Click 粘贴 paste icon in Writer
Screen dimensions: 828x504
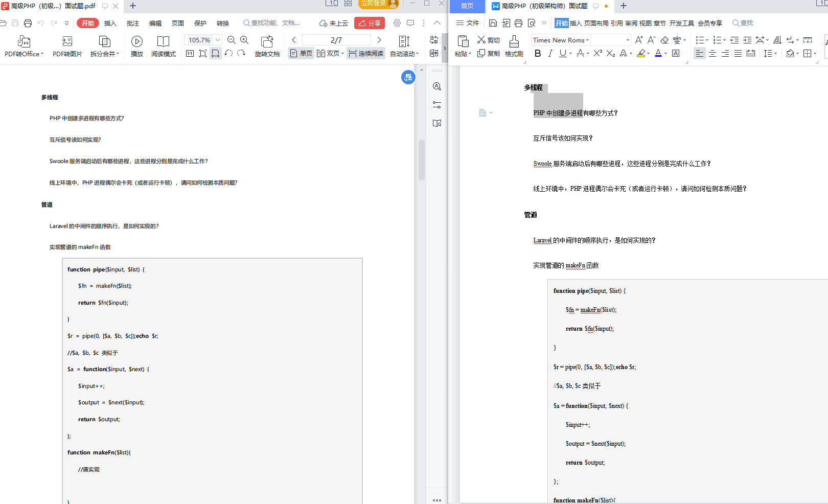click(463, 41)
